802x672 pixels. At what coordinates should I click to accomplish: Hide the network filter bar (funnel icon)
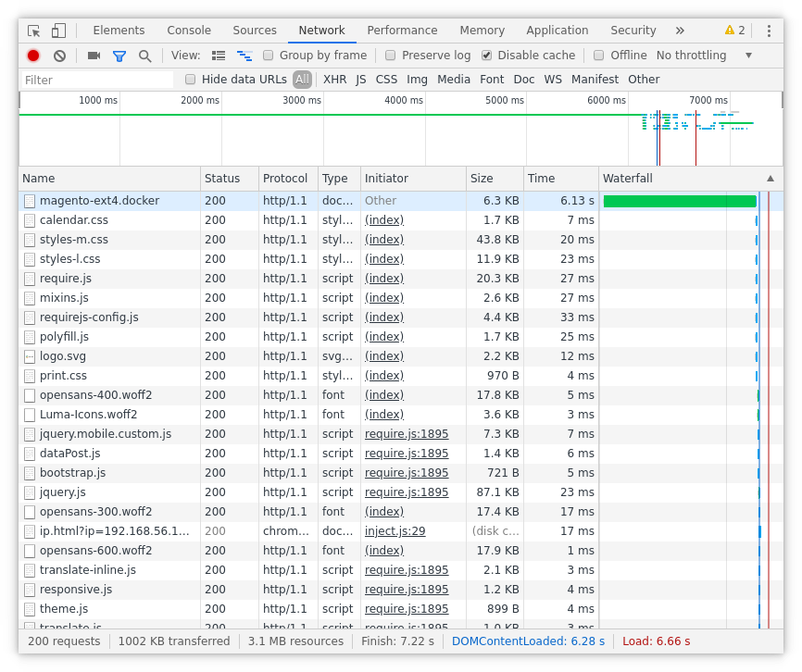tap(118, 55)
